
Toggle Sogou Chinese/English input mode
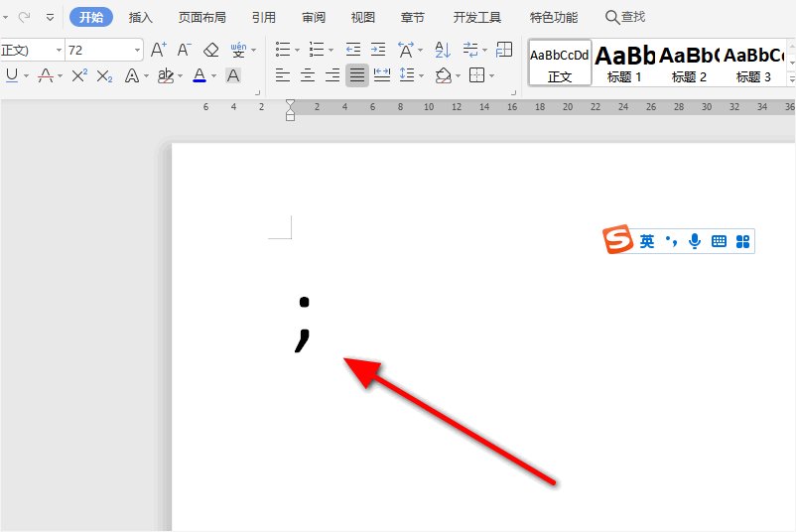coord(647,241)
